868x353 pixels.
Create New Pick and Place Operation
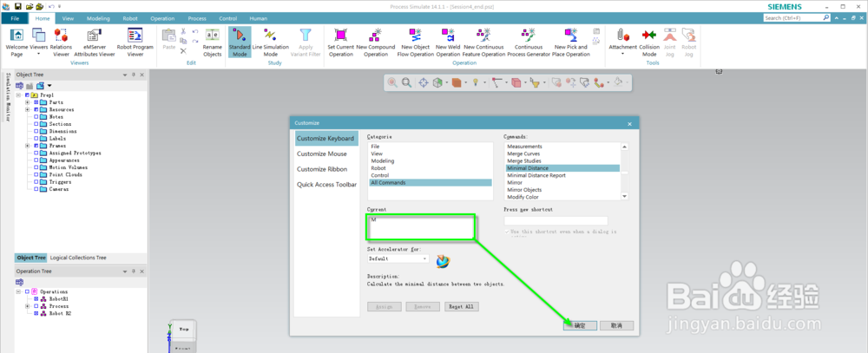point(571,42)
